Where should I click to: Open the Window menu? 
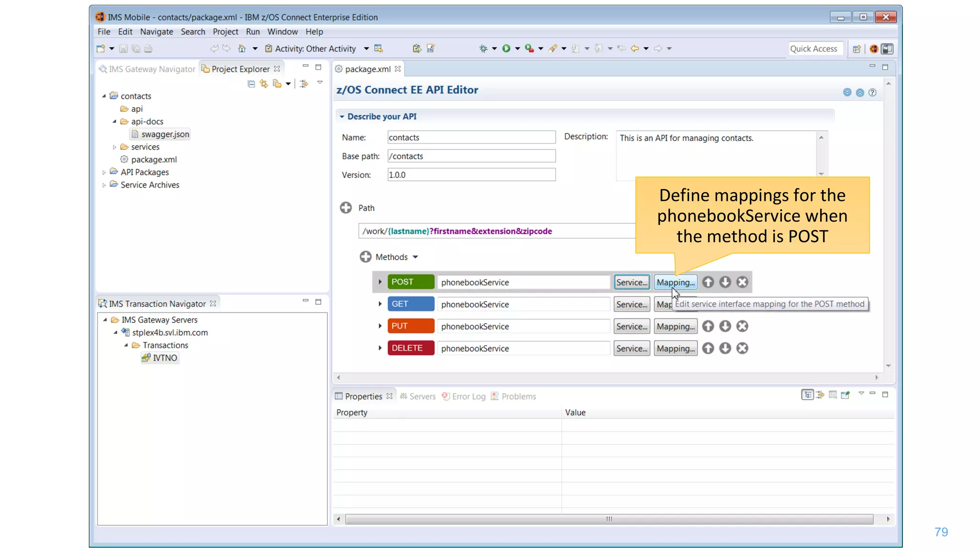coord(282,32)
